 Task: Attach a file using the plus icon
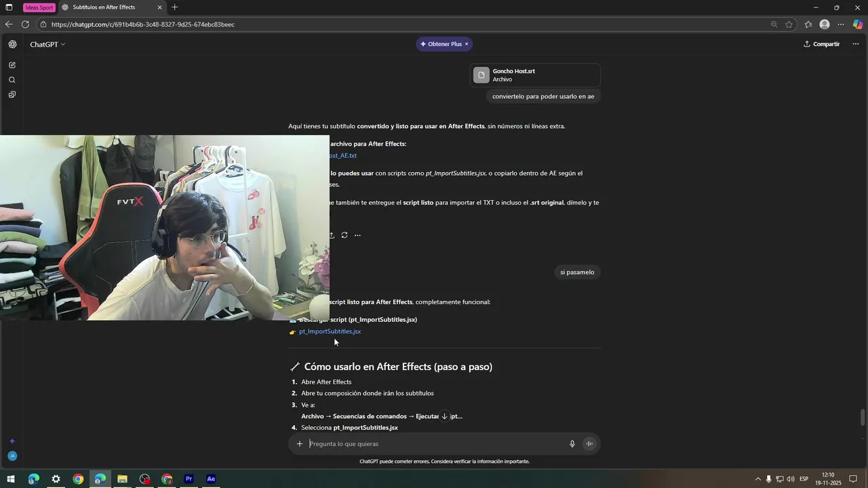(x=300, y=444)
